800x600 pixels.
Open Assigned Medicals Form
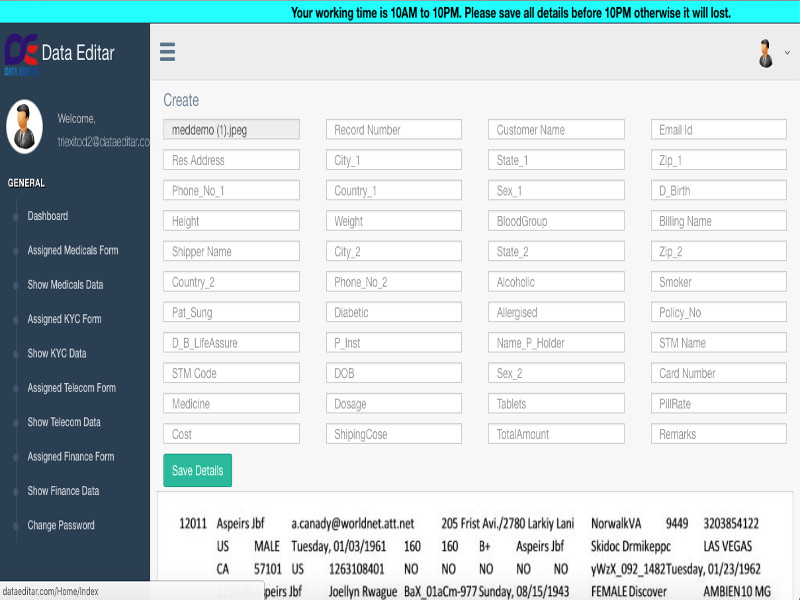coord(73,250)
